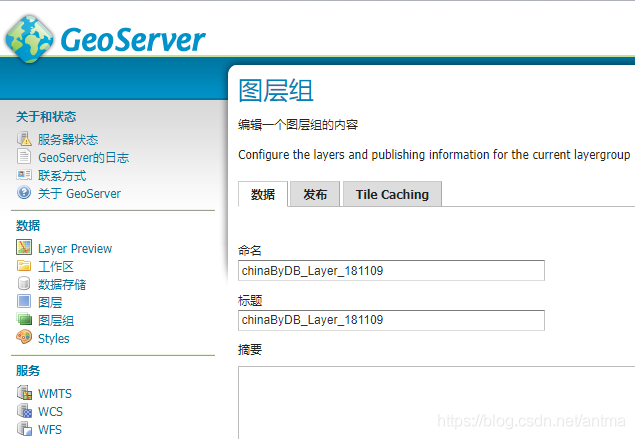Click the layer groups icon

[24, 320]
